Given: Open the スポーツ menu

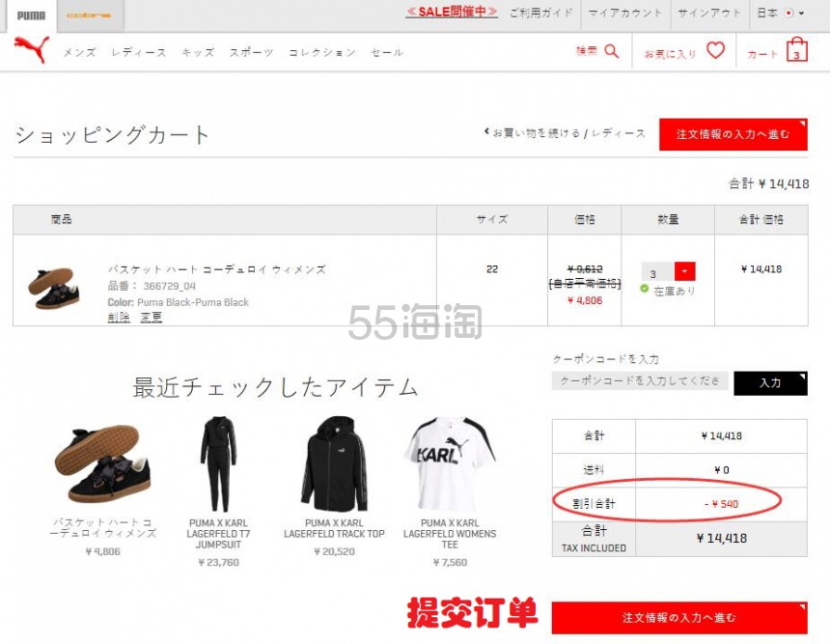Looking at the screenshot, I should tap(252, 52).
